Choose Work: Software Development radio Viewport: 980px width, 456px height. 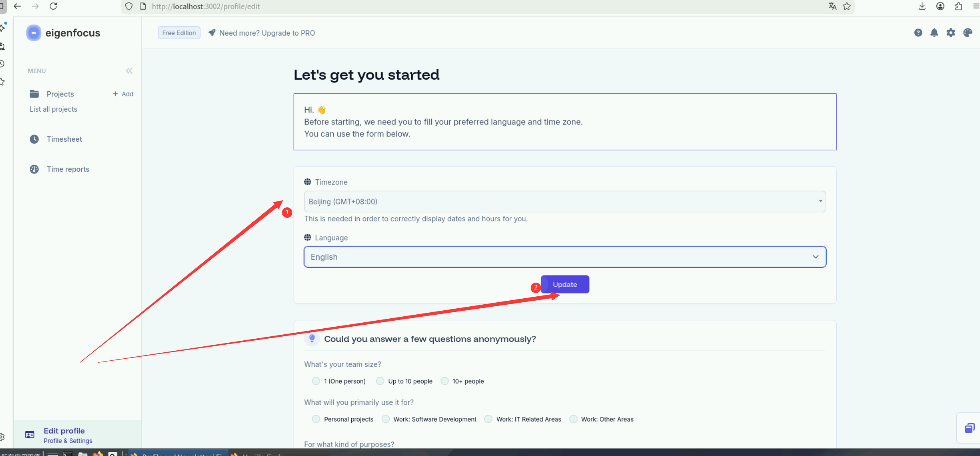pos(385,419)
